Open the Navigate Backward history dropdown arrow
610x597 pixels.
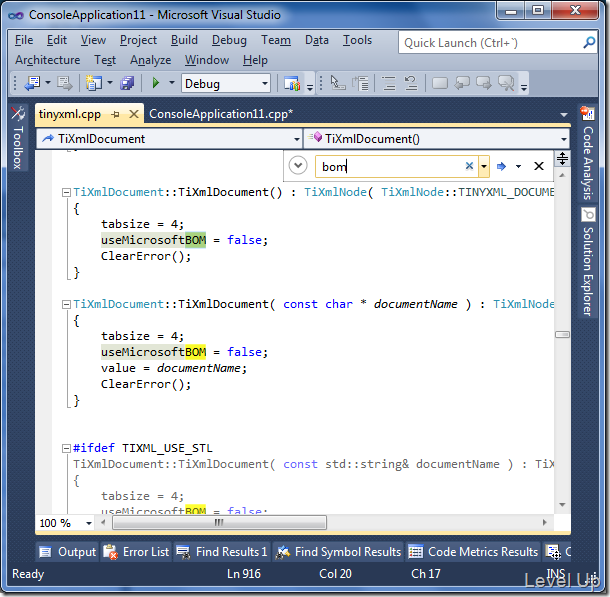tap(48, 83)
